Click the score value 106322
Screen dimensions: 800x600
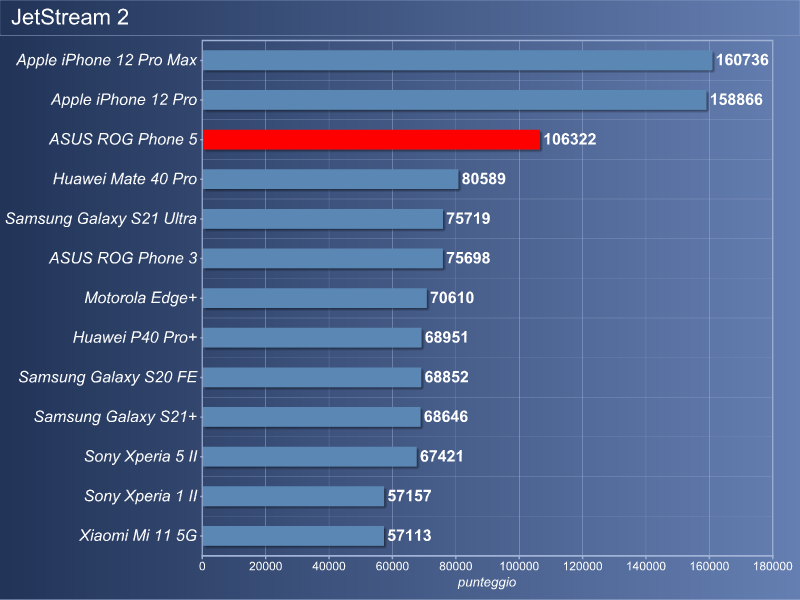[x=570, y=139]
